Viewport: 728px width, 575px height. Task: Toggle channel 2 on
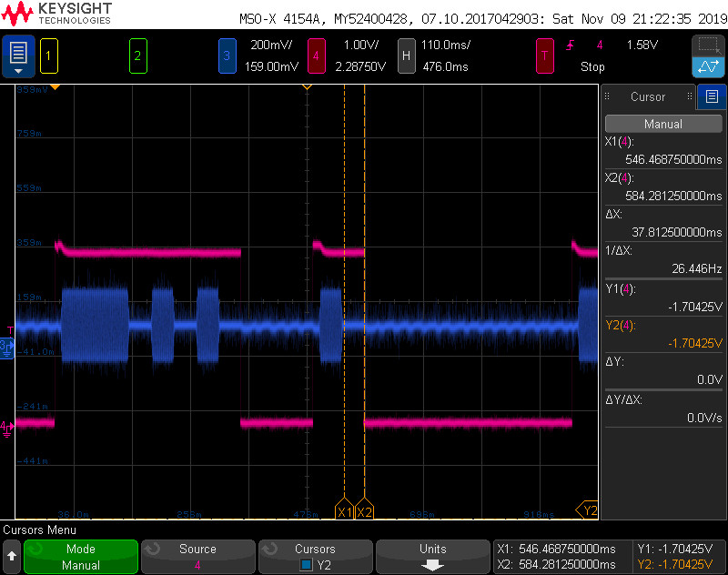[x=137, y=56]
